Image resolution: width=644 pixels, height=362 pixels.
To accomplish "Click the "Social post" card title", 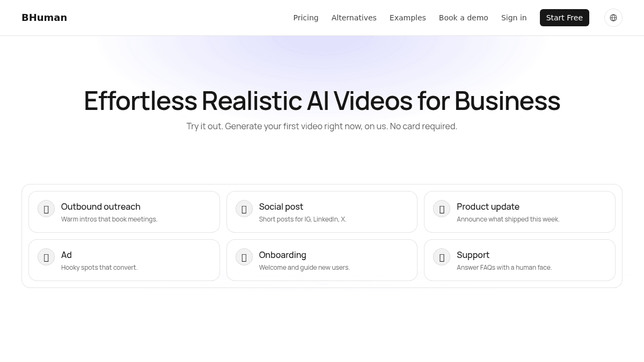I will (x=281, y=206).
